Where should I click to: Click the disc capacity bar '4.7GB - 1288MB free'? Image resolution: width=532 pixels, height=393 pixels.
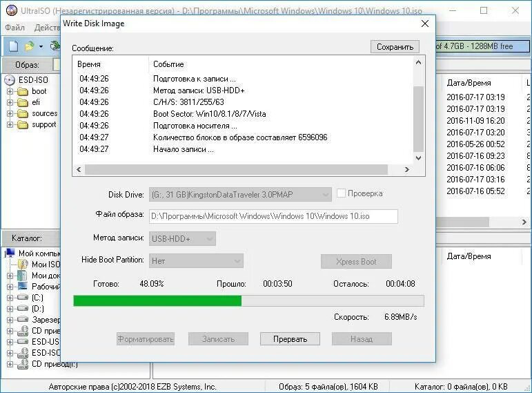pos(482,46)
